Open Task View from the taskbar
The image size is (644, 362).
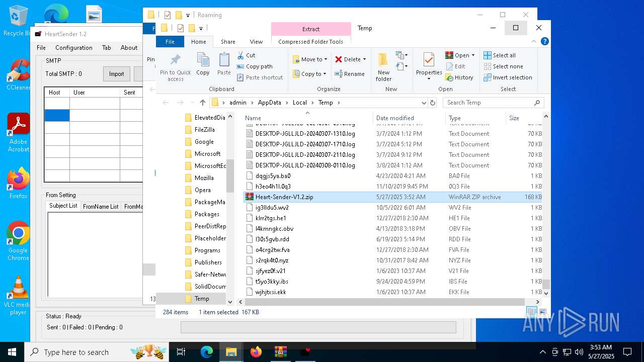pyautogui.click(x=182, y=352)
